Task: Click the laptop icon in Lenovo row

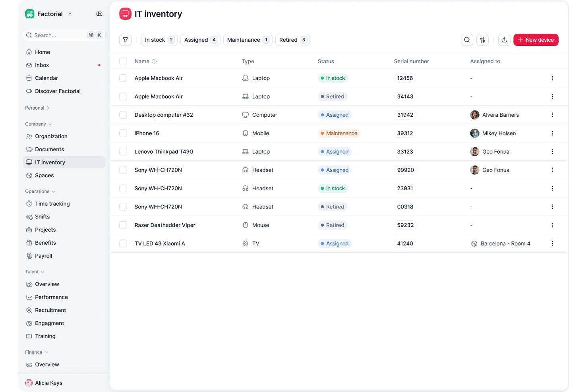Action: [x=246, y=152]
